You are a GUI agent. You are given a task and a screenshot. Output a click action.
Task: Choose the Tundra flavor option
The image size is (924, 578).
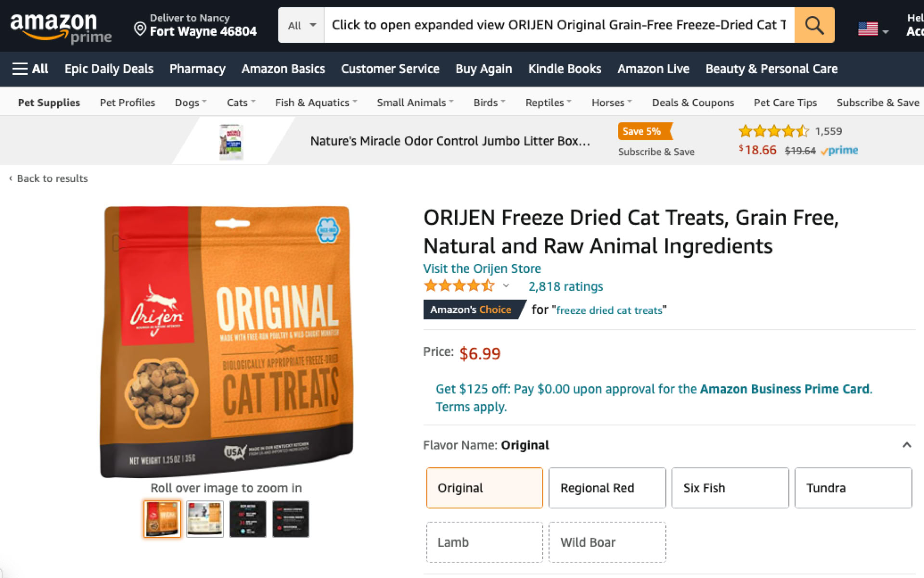pyautogui.click(x=853, y=488)
